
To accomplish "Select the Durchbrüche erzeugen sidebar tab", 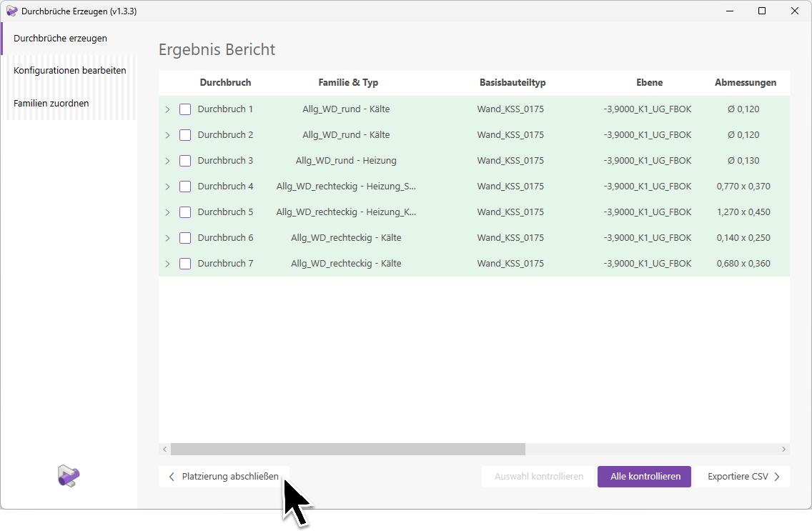I will pyautogui.click(x=60, y=38).
